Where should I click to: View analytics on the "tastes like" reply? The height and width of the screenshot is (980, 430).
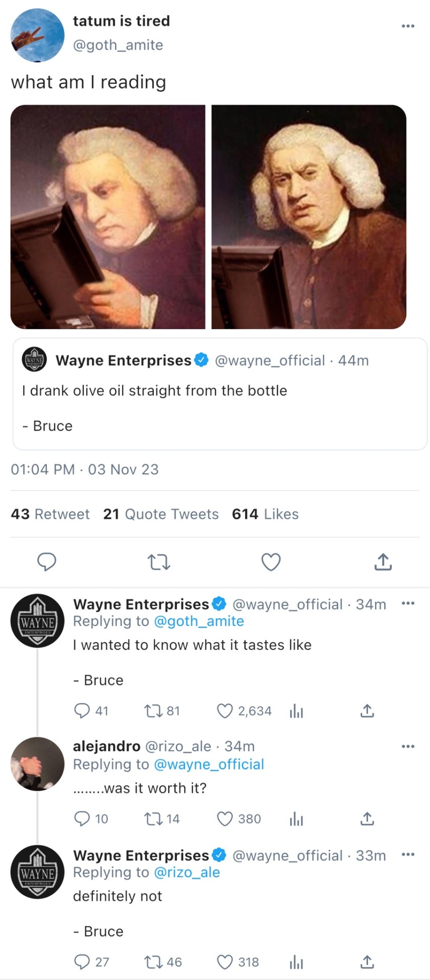point(296,711)
